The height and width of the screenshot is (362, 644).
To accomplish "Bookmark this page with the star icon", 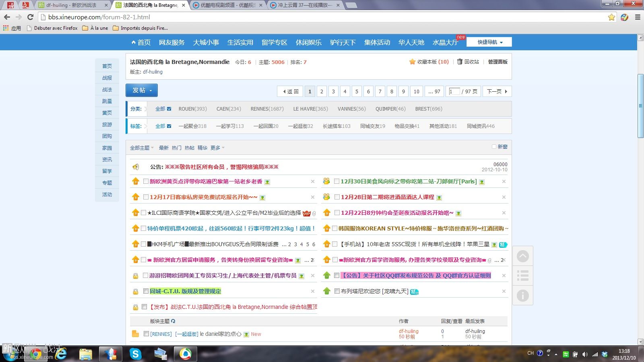I will pyautogui.click(x=611, y=17).
